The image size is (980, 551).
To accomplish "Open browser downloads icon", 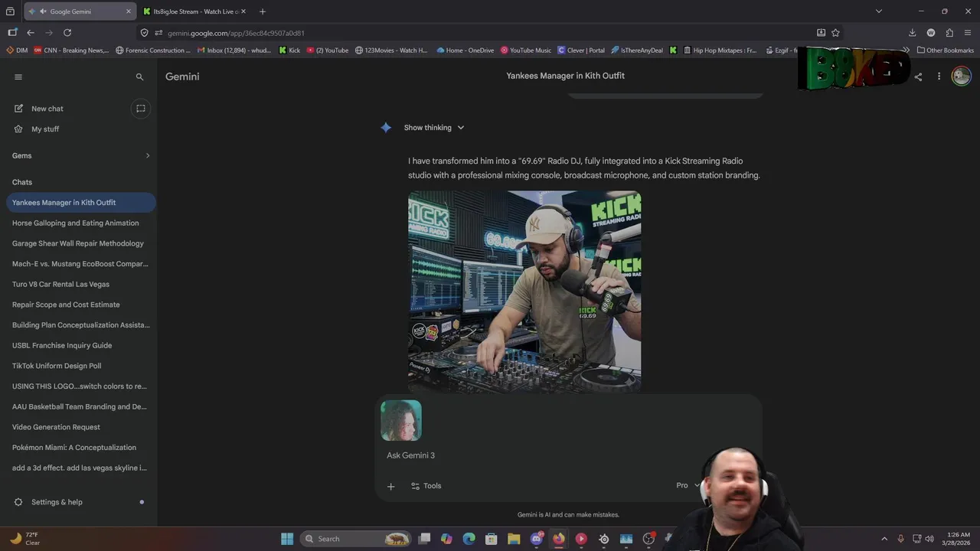I will tap(912, 33).
